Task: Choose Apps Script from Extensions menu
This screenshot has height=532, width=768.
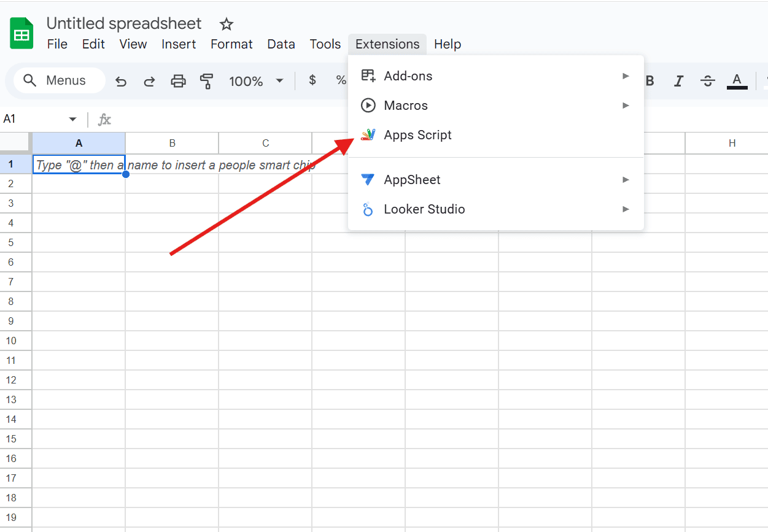Action: 417,135
